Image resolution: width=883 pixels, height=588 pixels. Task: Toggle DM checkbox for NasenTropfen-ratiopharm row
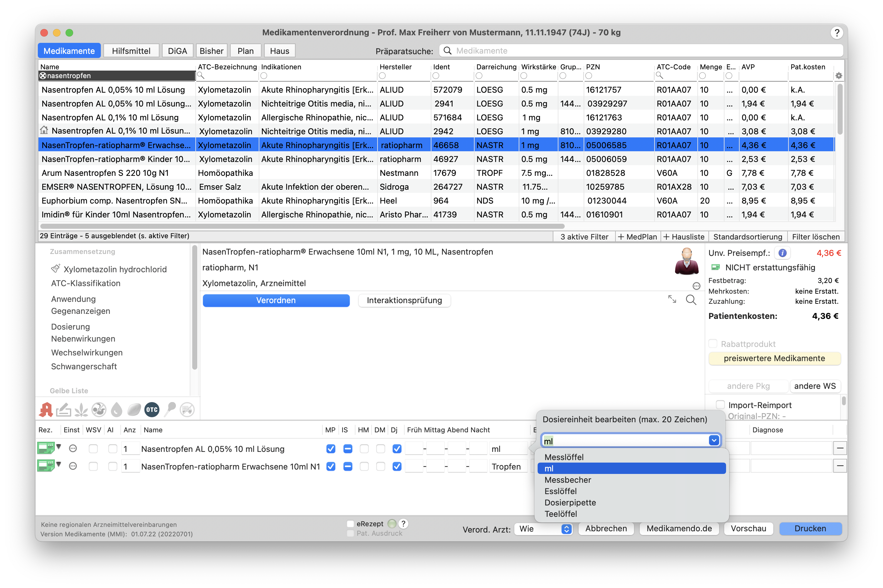pyautogui.click(x=381, y=466)
